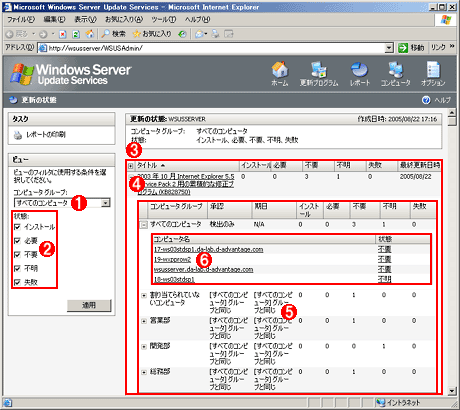This screenshot has height=410, width=460.
Task: Click the ヘルプ help icon in the header bar
Action: 426,100
